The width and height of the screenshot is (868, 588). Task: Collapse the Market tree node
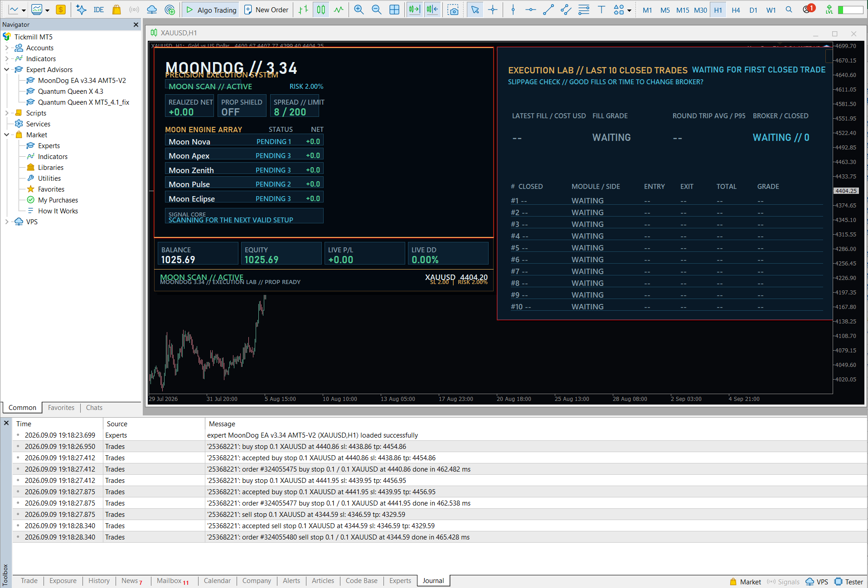tap(6, 135)
